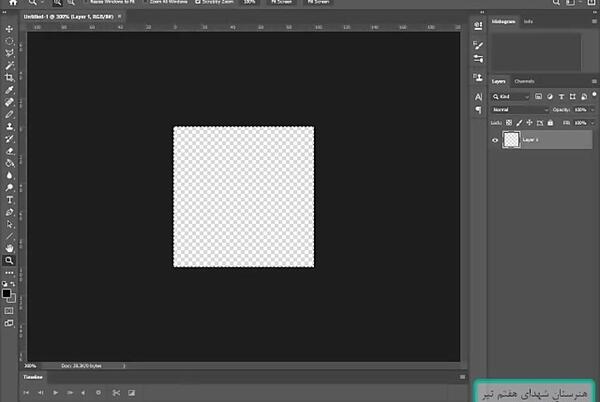The width and height of the screenshot is (600, 402).
Task: Open the Normal blend mode dropdown
Action: pyautogui.click(x=520, y=110)
